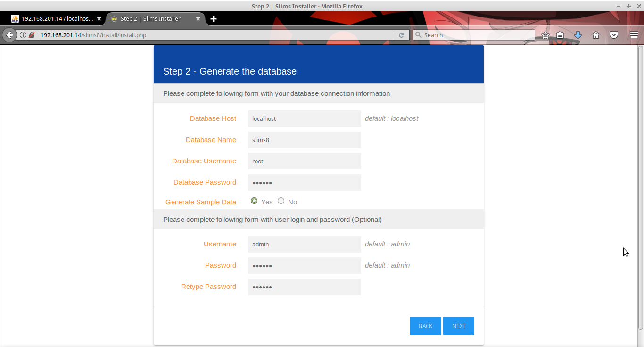644x347 pixels.
Task: Open the Firefox hamburger menu
Action: [634, 35]
